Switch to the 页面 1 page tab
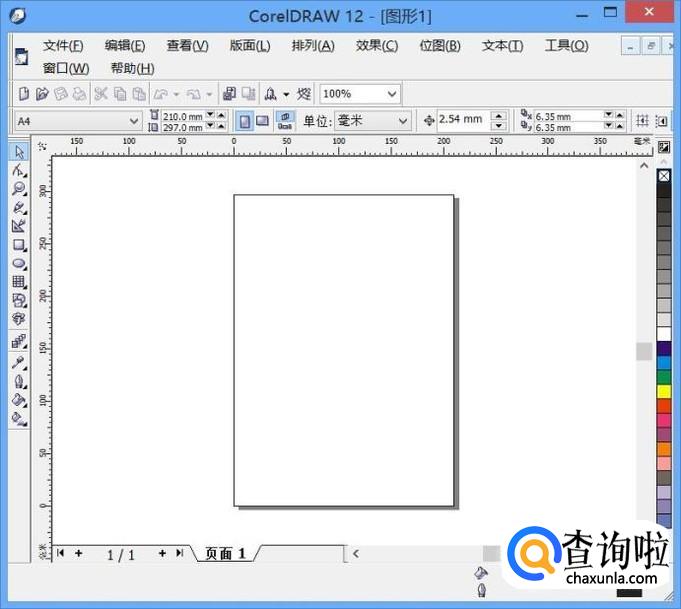This screenshot has height=609, width=681. coord(225,553)
